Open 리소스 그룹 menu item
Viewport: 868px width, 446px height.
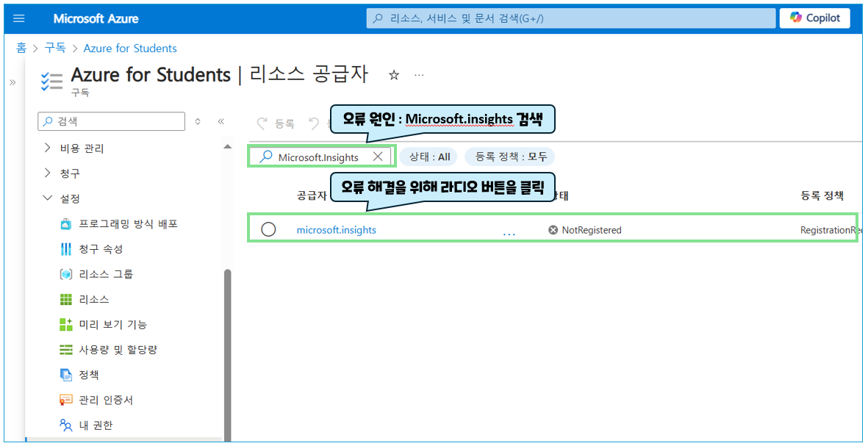[107, 274]
